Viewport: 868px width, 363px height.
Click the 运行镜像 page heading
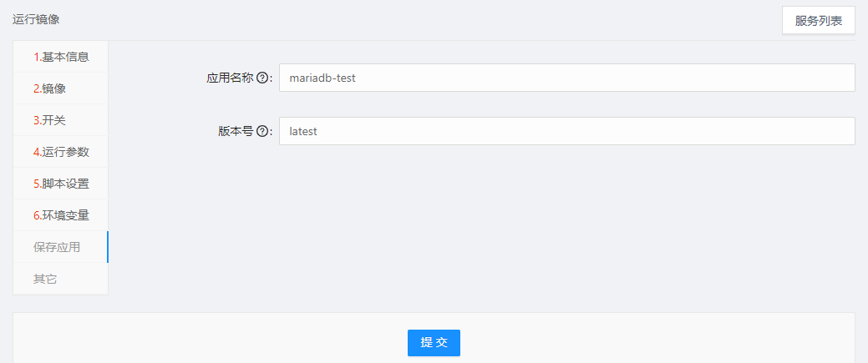pos(36,18)
